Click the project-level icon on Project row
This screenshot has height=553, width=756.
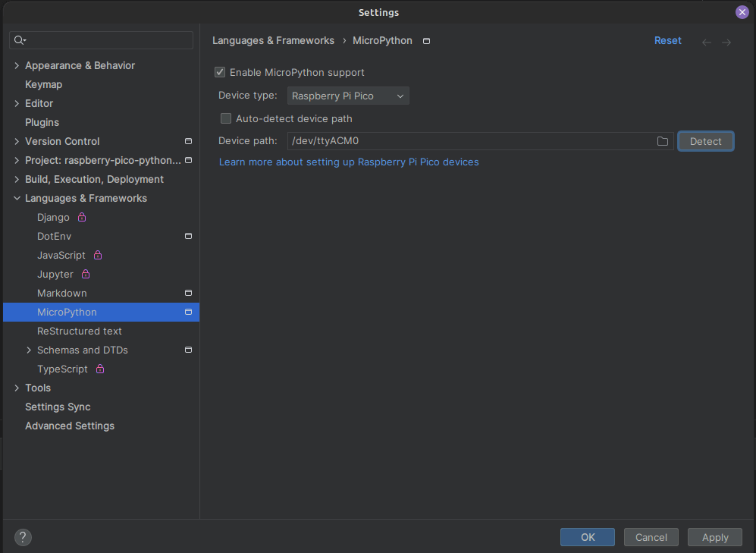click(x=189, y=160)
